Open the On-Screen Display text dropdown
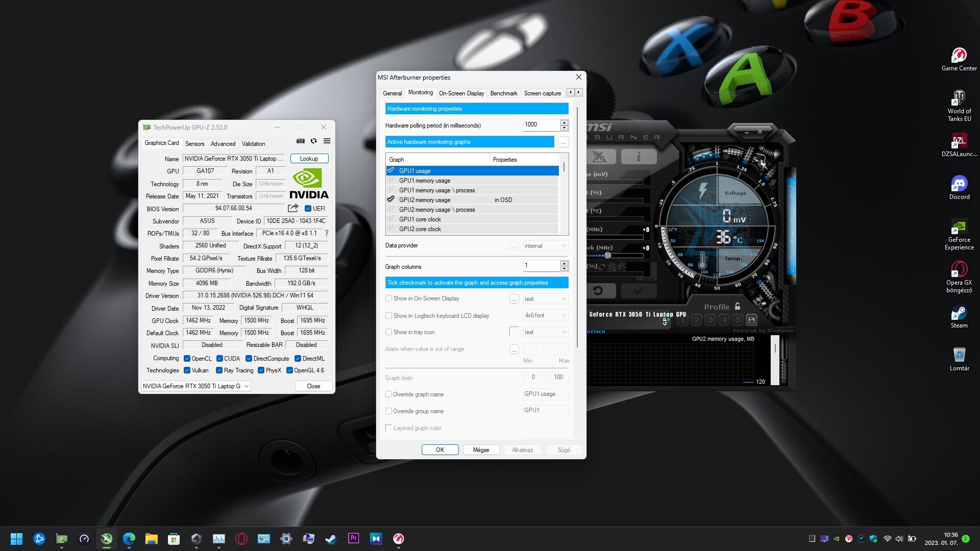This screenshot has width=980, height=551. tap(546, 299)
